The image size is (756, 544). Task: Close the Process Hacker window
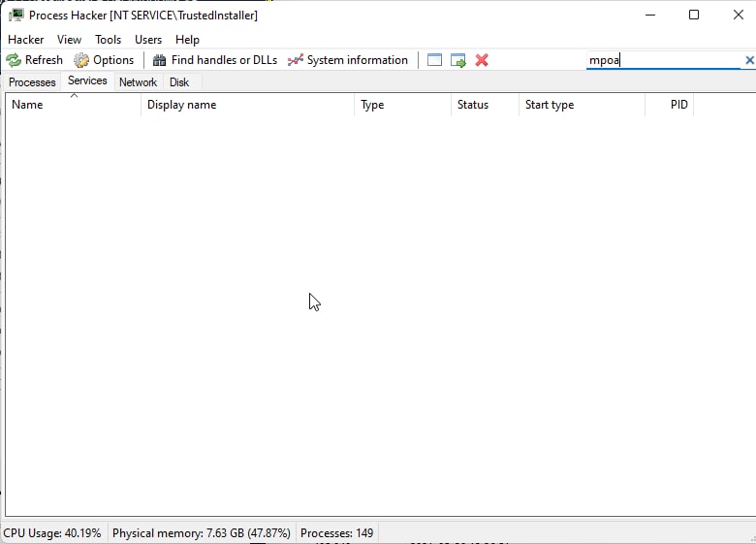click(739, 15)
